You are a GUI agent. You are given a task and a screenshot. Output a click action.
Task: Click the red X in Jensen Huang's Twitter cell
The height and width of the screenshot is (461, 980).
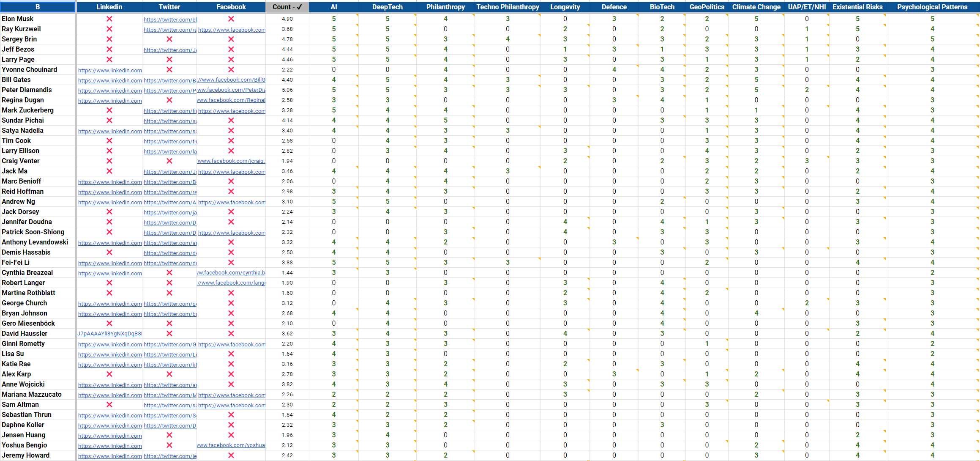[x=169, y=435]
